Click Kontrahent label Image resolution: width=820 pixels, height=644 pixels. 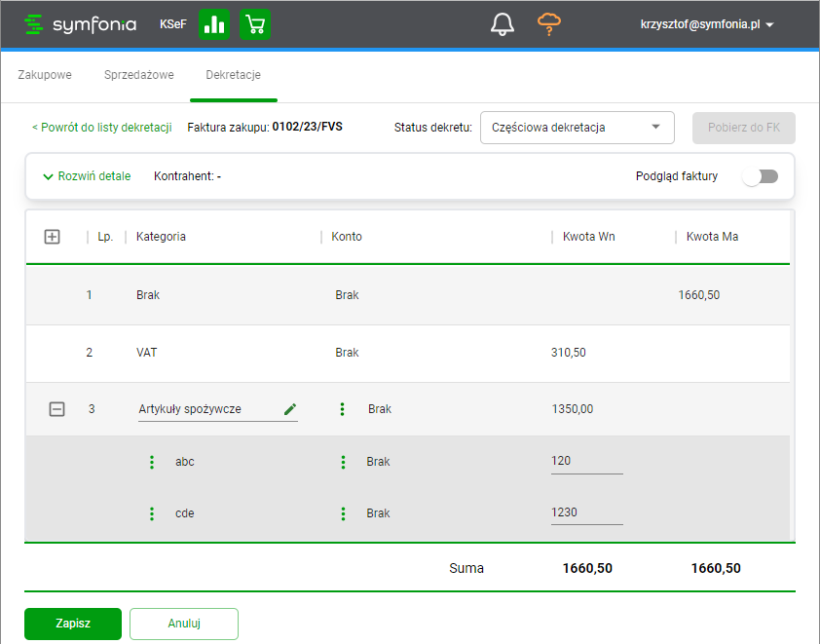point(183,176)
